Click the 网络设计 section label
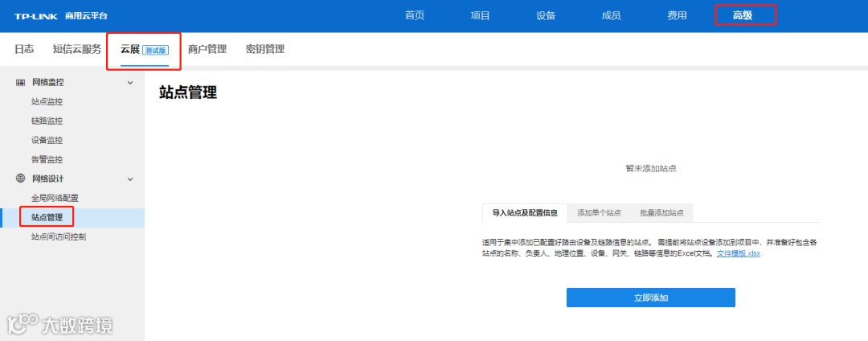The image size is (868, 341). point(48,179)
